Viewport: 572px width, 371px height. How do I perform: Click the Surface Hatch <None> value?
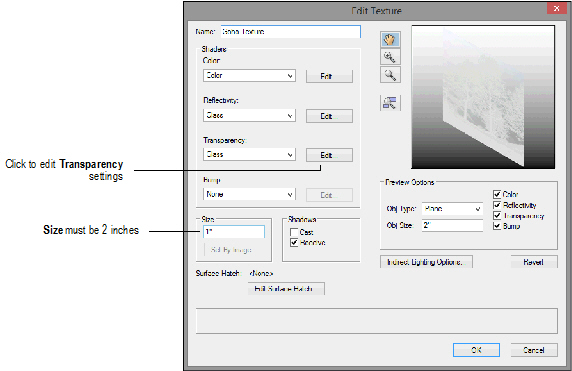[261, 273]
